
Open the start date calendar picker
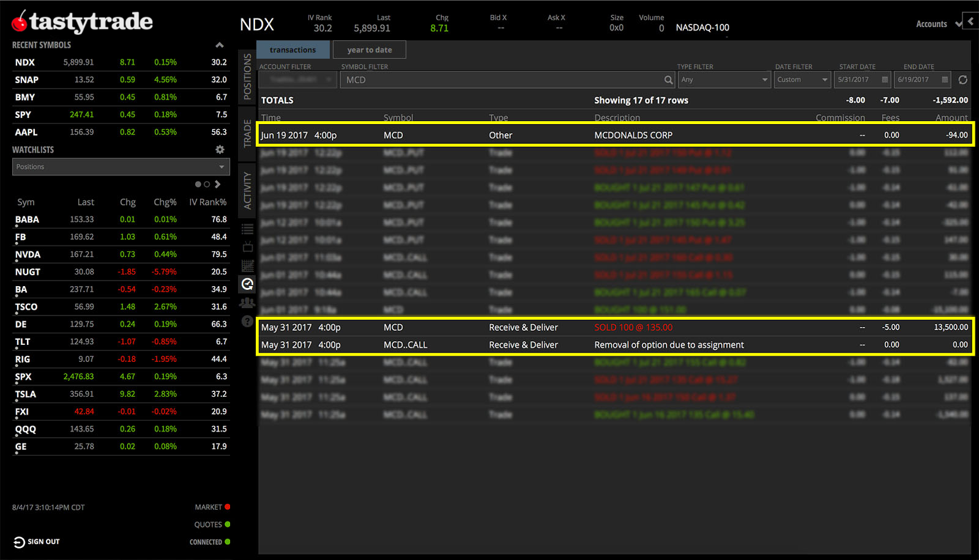click(885, 79)
